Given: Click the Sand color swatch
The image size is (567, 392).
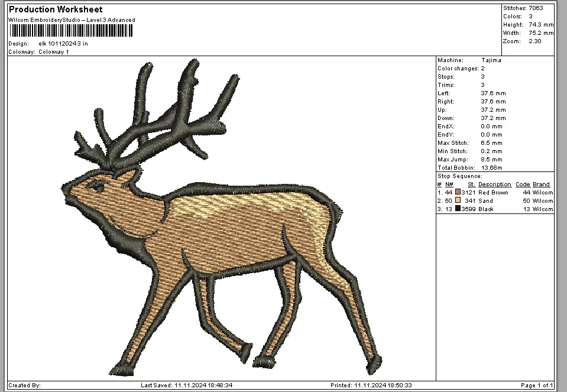Looking at the screenshot, I should pos(458,200).
